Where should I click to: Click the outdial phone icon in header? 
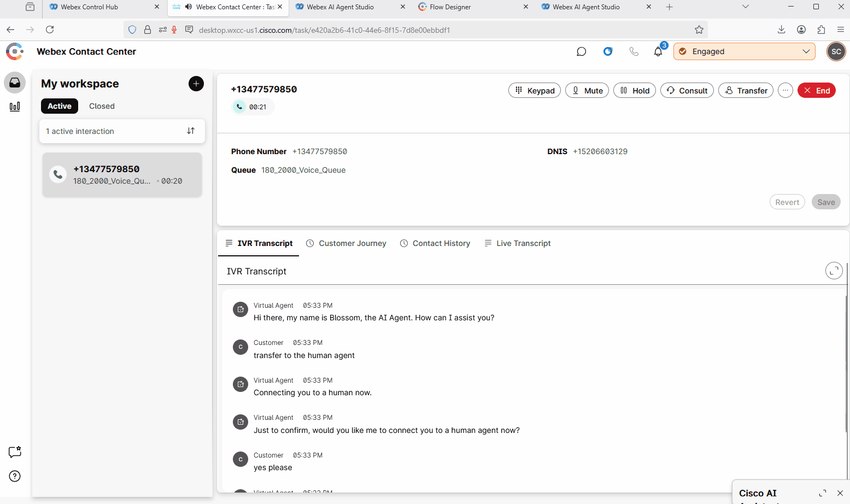pyautogui.click(x=634, y=51)
